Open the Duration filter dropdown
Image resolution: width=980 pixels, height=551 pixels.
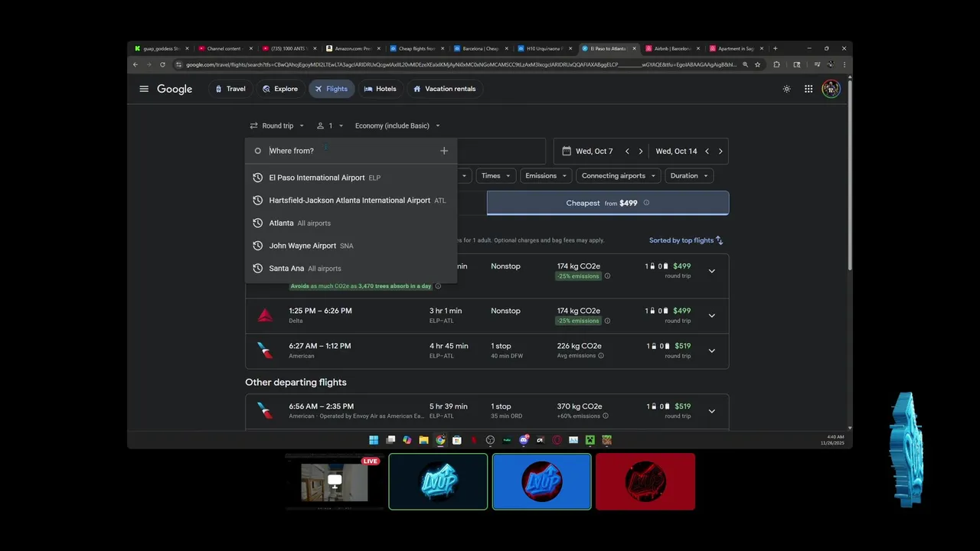point(688,176)
